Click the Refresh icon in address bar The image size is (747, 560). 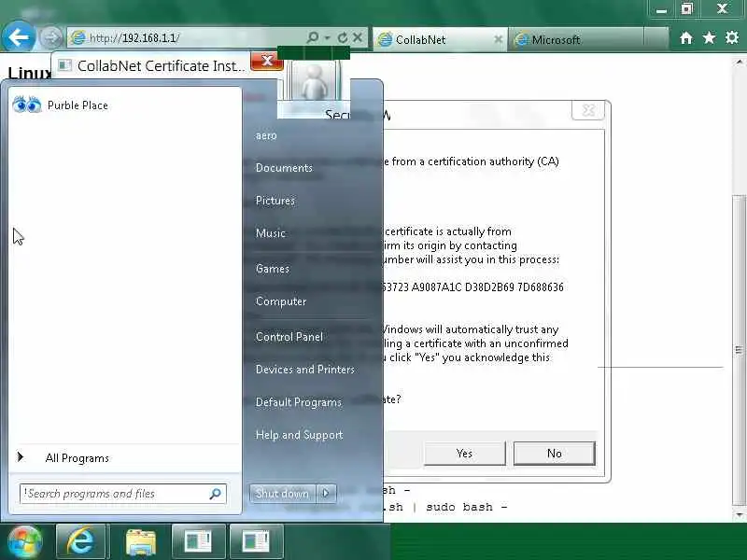[x=342, y=37]
